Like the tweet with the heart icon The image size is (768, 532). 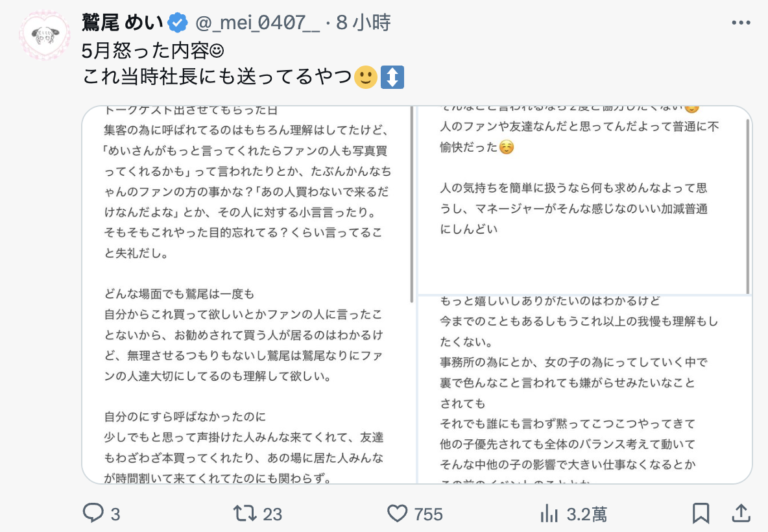(397, 514)
